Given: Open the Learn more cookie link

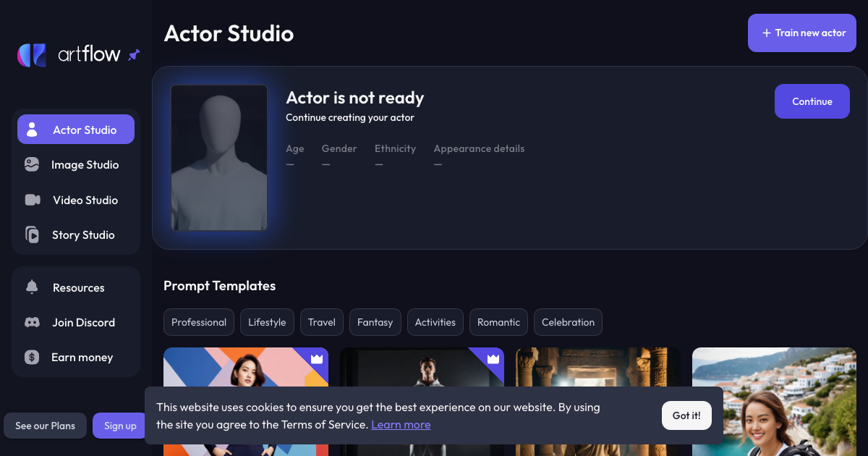Looking at the screenshot, I should click(401, 425).
